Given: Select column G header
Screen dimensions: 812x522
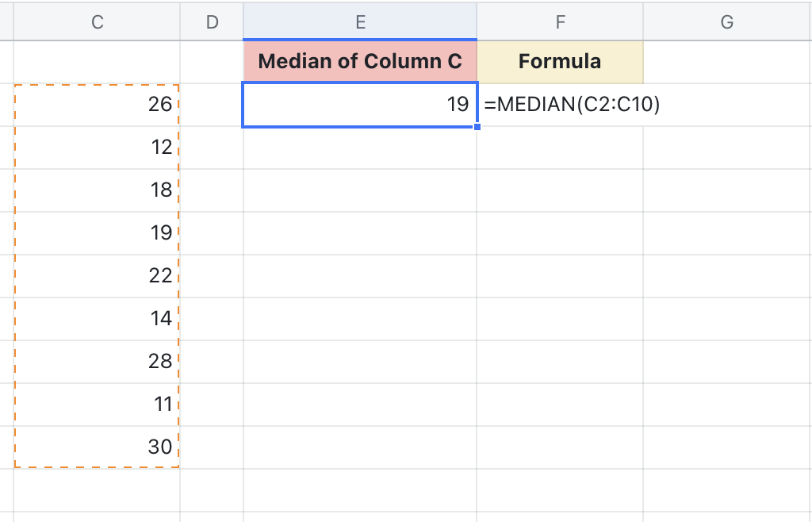Looking at the screenshot, I should pos(726,22).
